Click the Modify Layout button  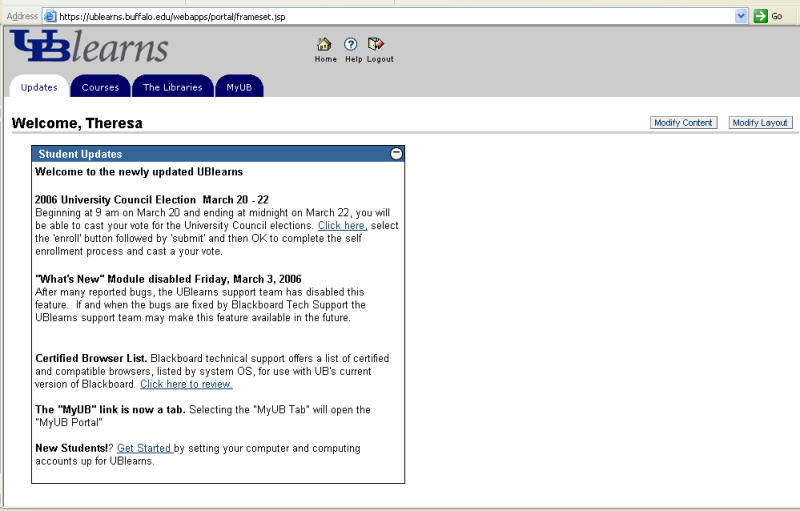(760, 122)
